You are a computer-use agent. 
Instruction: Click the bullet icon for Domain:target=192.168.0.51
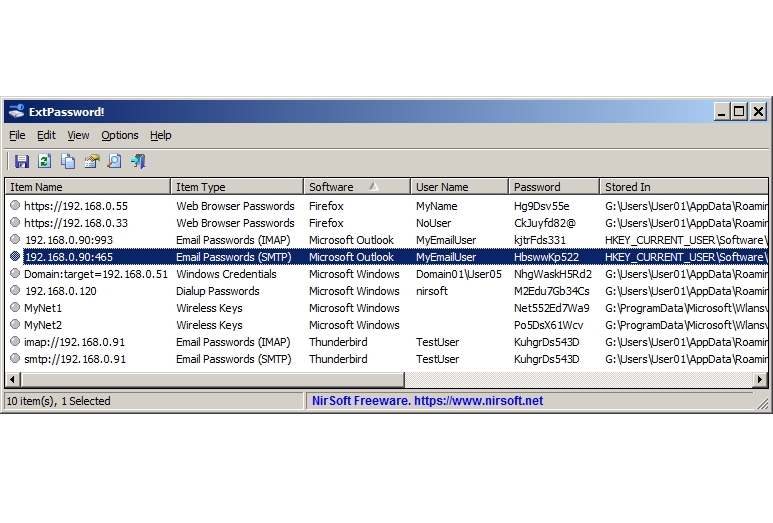click(x=15, y=273)
